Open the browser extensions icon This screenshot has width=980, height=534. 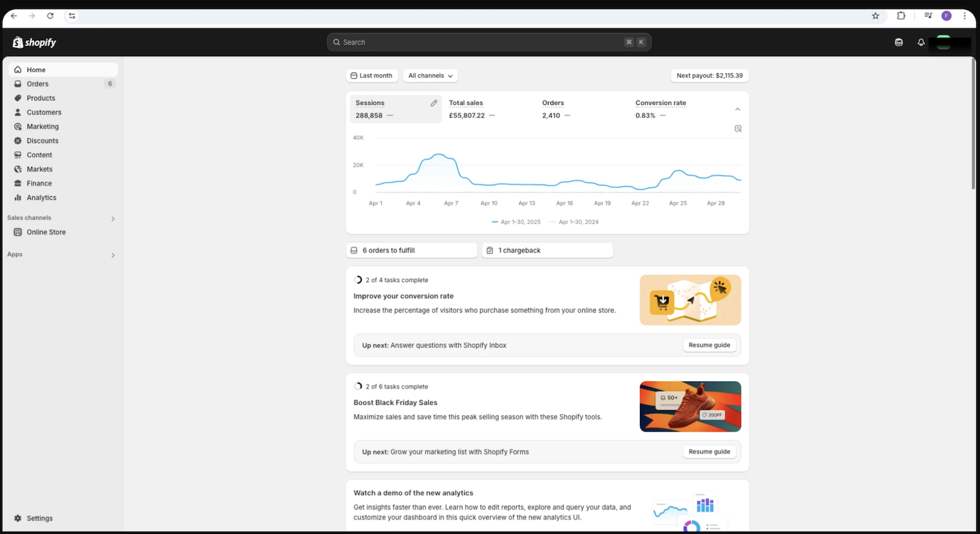[x=901, y=16]
